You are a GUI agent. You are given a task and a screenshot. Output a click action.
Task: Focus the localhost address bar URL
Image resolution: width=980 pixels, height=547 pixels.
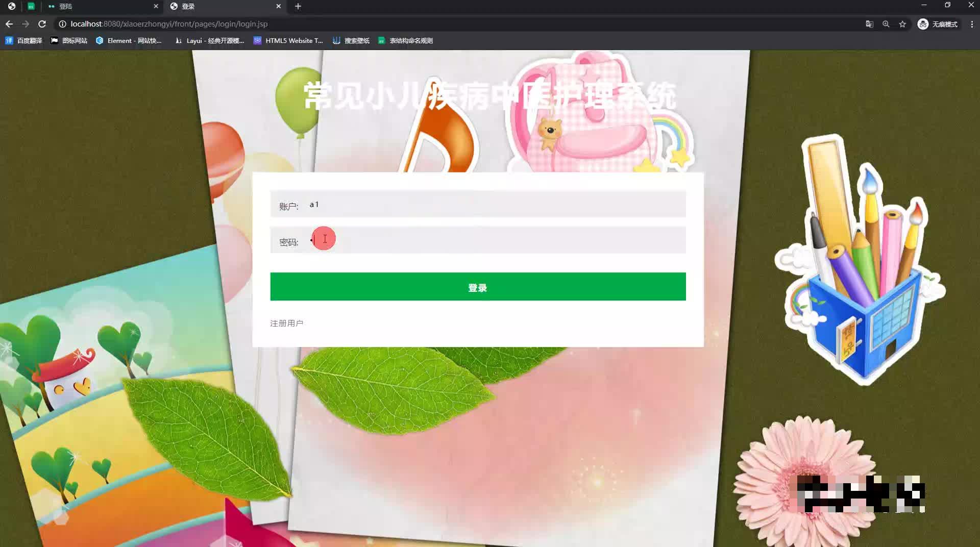pyautogui.click(x=169, y=24)
